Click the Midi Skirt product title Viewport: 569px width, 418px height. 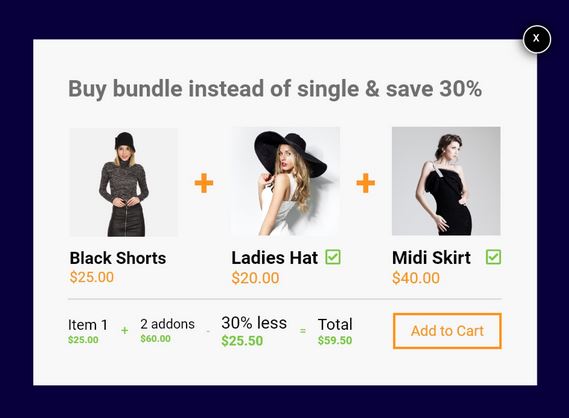431,258
